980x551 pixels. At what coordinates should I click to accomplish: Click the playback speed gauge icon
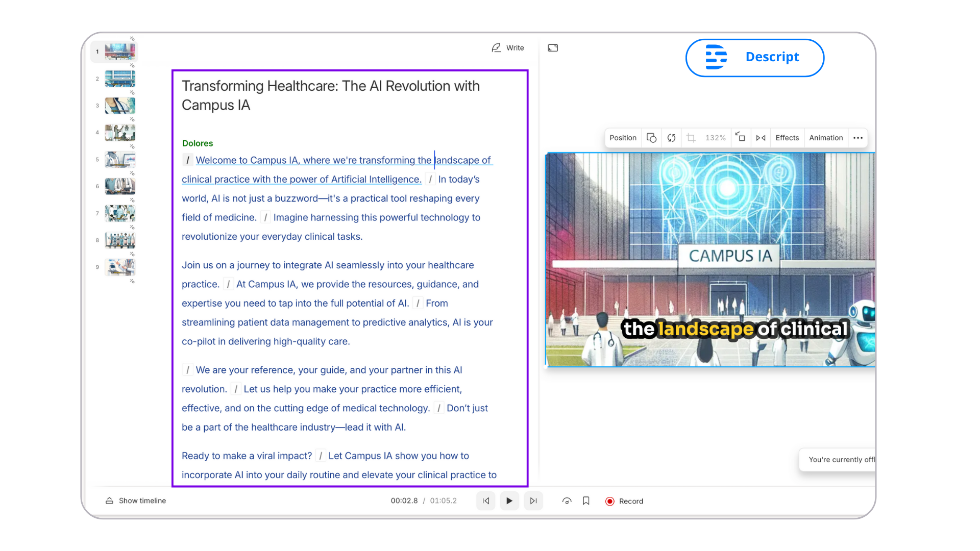(x=567, y=501)
